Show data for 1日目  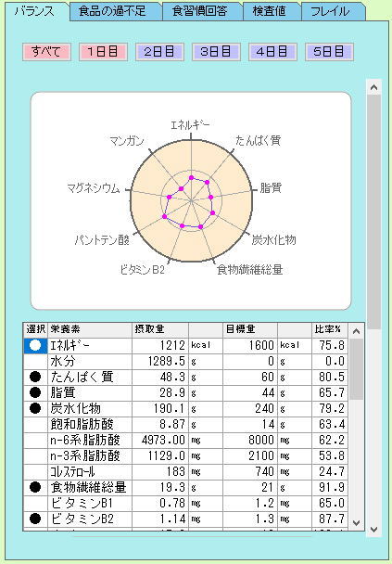[103, 52]
